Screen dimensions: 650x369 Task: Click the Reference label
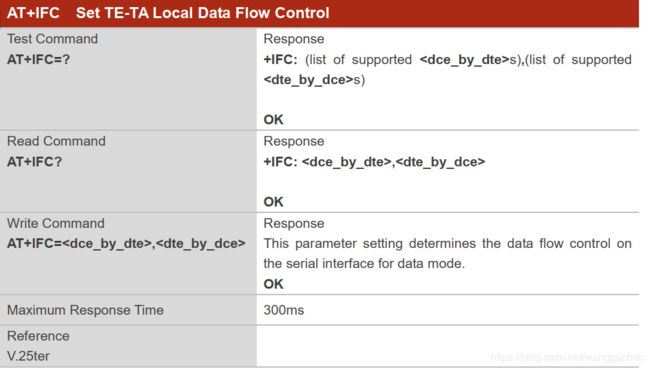click(x=38, y=336)
